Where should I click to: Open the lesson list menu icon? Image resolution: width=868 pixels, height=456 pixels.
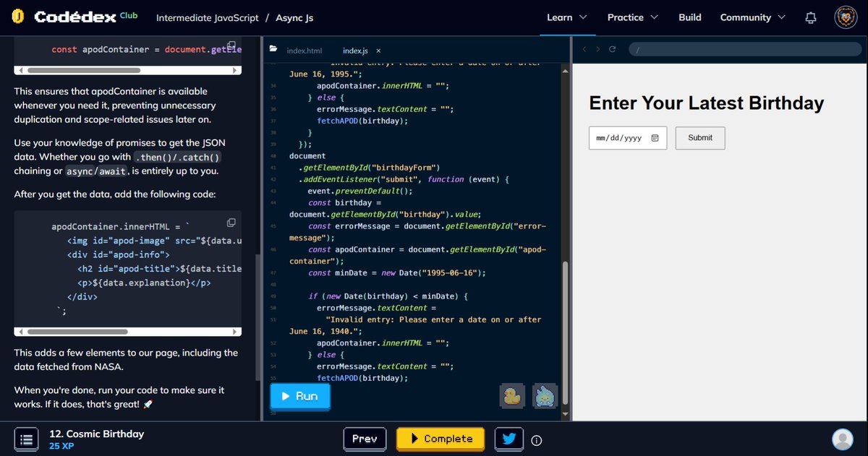(x=26, y=439)
